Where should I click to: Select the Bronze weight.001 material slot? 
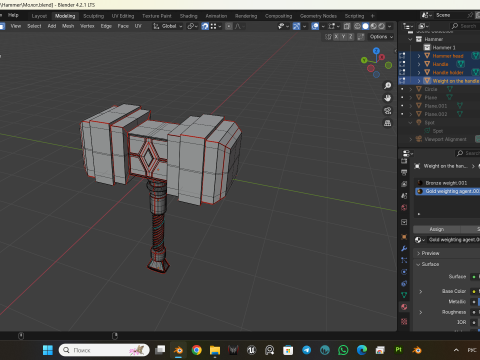click(x=447, y=183)
